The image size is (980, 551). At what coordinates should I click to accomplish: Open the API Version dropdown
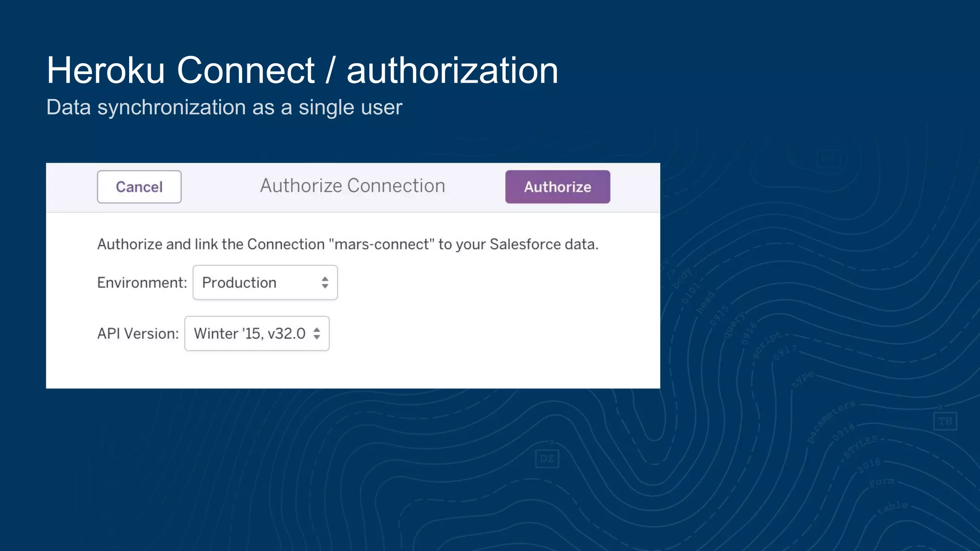pyautogui.click(x=257, y=333)
